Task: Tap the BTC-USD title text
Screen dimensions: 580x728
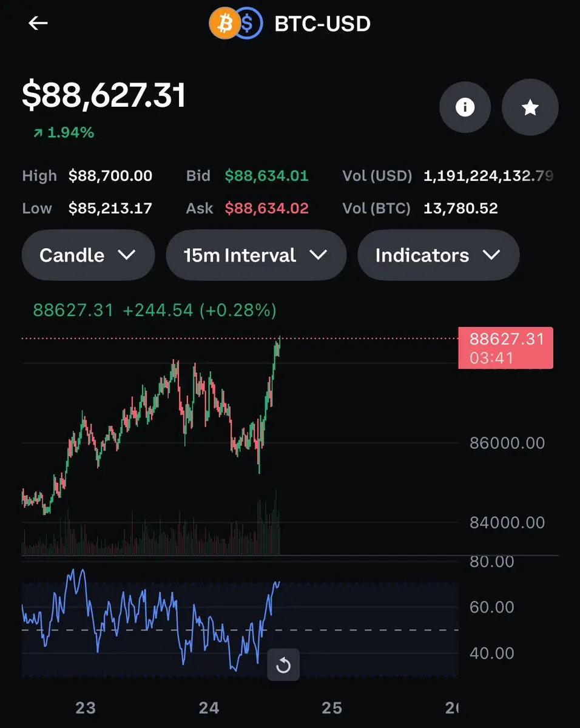Action: [x=323, y=24]
